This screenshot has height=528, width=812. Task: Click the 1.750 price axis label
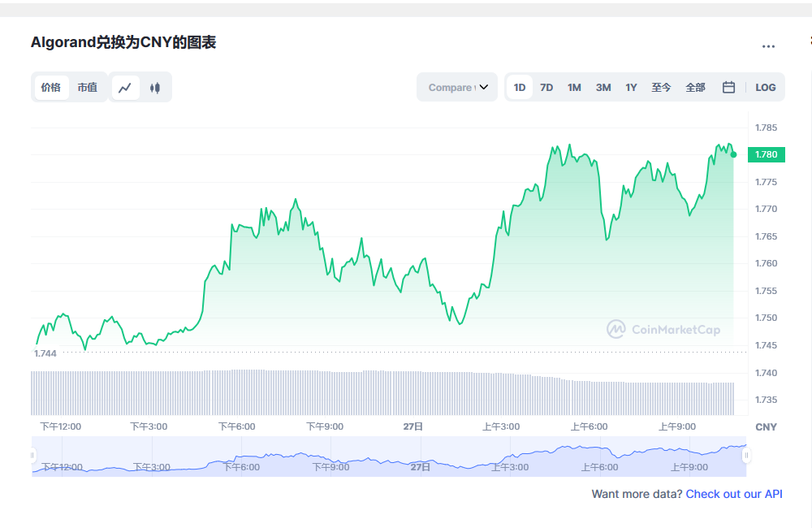(x=766, y=318)
